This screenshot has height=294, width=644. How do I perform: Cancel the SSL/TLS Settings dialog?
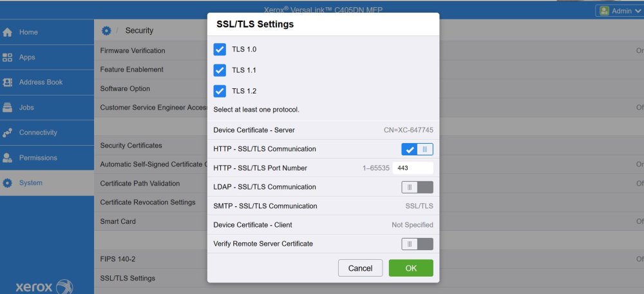click(361, 268)
